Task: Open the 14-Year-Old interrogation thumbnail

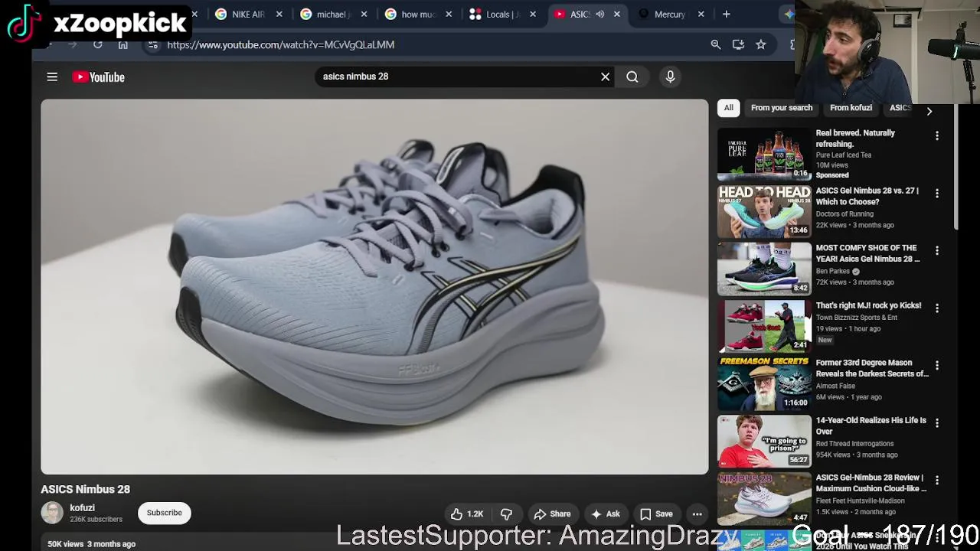Action: point(764,441)
